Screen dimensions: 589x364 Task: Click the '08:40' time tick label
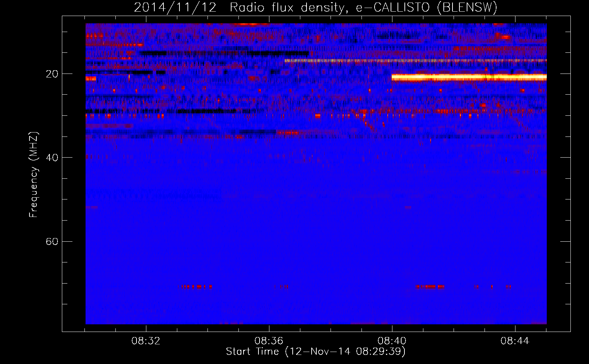[x=392, y=341]
